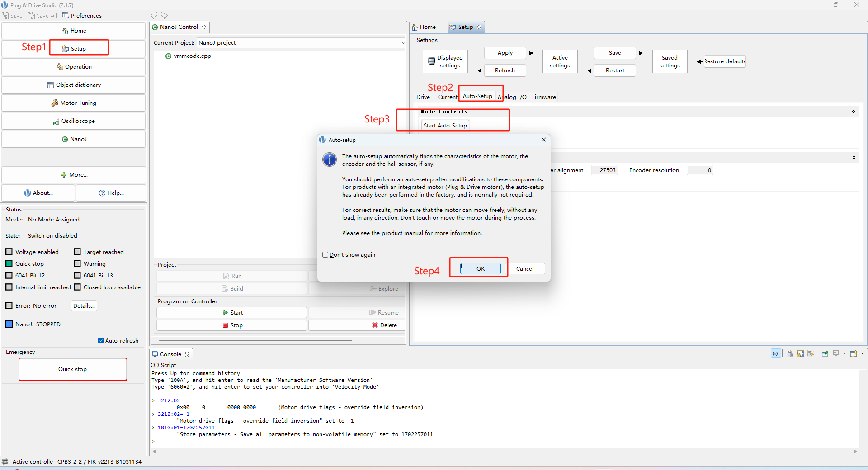The height and width of the screenshot is (470, 868).
Task: Click the Target reached status checkbox
Action: click(x=77, y=252)
